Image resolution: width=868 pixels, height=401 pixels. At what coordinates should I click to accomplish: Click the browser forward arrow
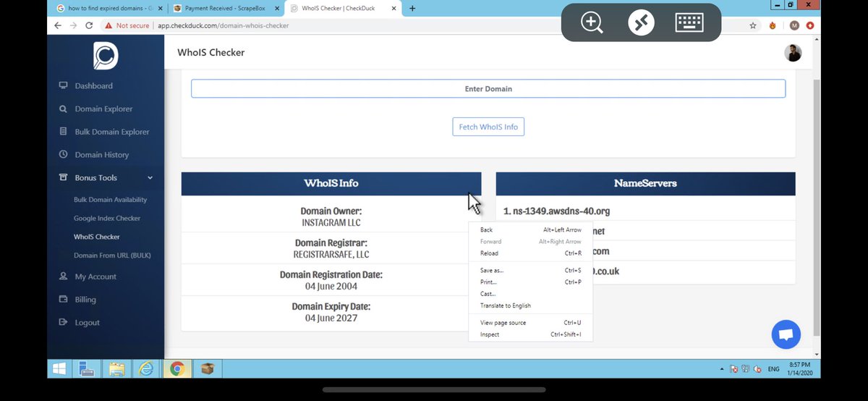pos(73,25)
